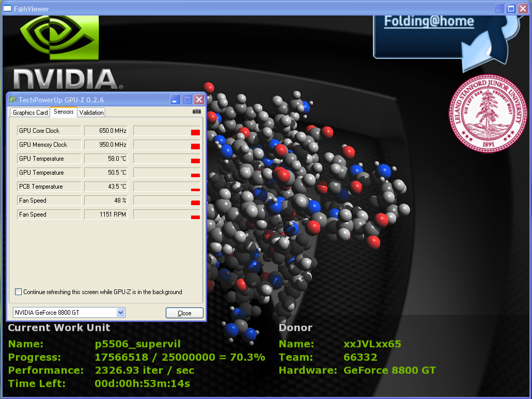532x399 pixels.
Task: Minimize the GPU-Z window
Action: pos(175,100)
